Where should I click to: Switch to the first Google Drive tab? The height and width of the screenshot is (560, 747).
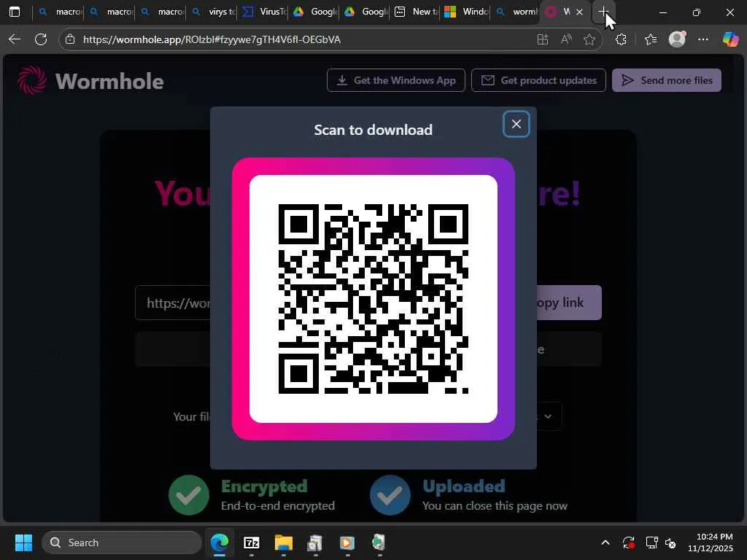click(315, 12)
